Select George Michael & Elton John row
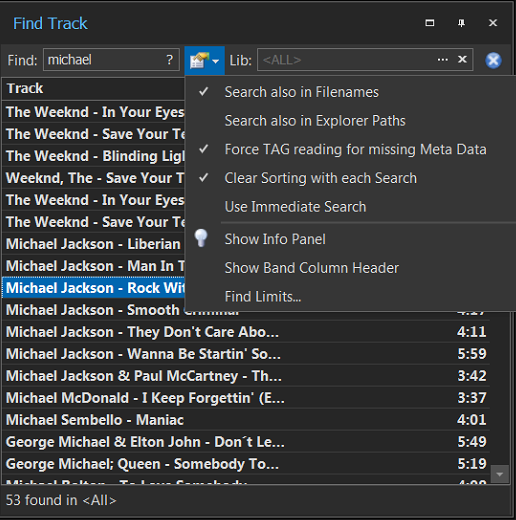The image size is (516, 520). coord(246,442)
